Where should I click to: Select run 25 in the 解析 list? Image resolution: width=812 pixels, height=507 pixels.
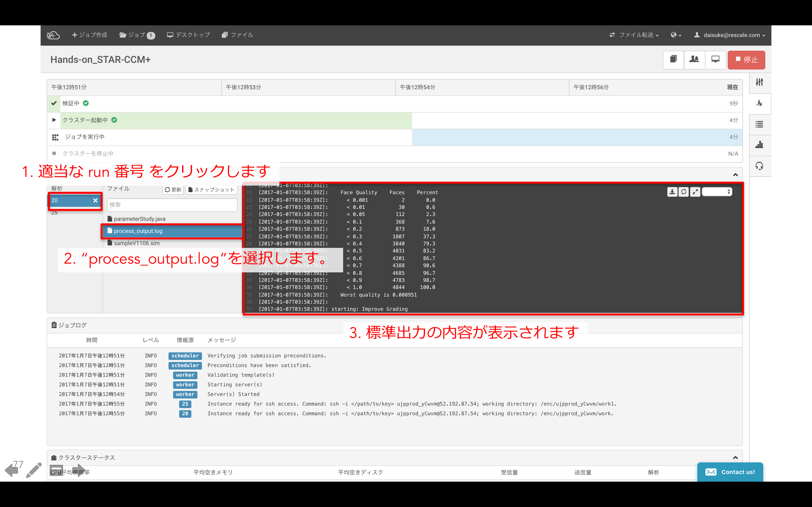(55, 212)
